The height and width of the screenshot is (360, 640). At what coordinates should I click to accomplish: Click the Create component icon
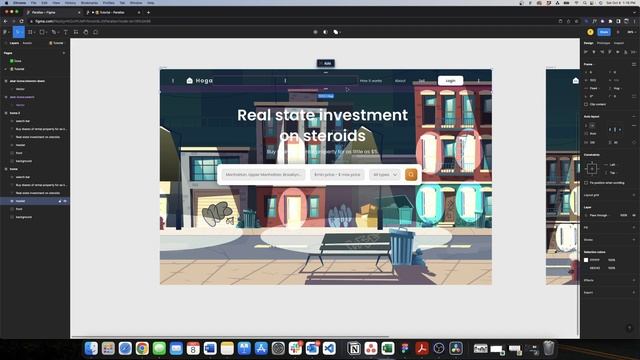[315, 32]
